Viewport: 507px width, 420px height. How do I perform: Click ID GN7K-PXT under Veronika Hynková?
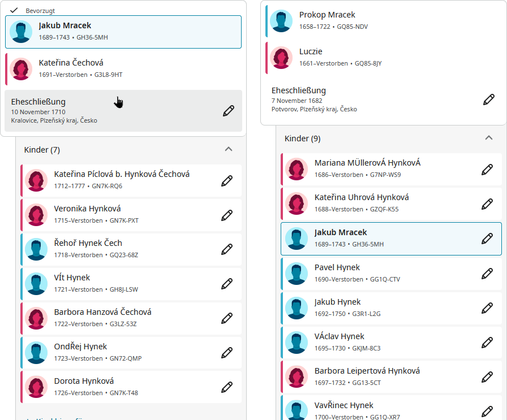(124, 220)
